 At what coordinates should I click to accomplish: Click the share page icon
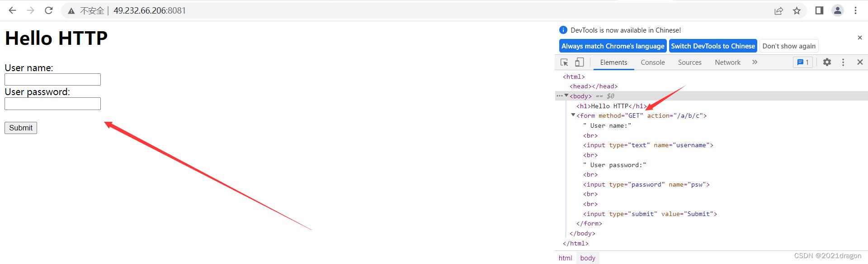click(x=778, y=10)
